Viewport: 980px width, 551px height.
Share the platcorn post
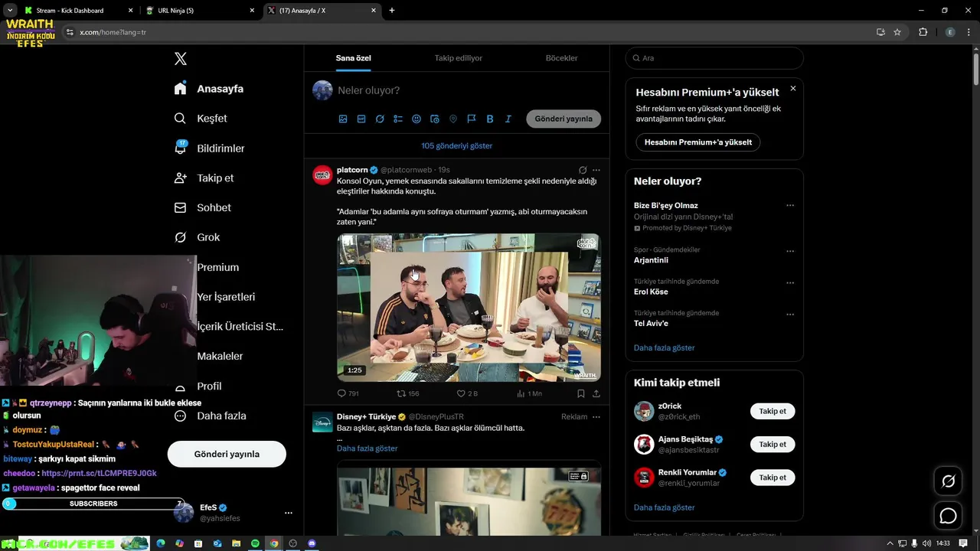596,393
